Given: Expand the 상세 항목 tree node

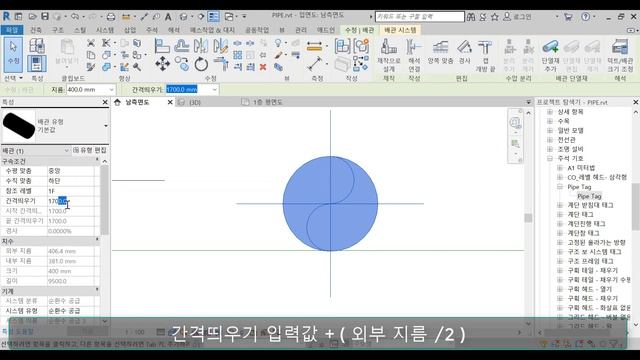Looking at the screenshot, I should coord(550,111).
